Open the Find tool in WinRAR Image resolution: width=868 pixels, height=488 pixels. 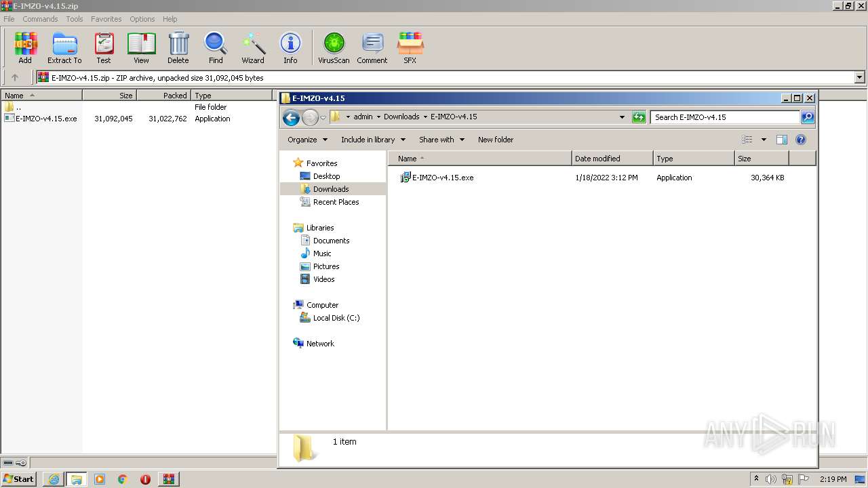[216, 47]
